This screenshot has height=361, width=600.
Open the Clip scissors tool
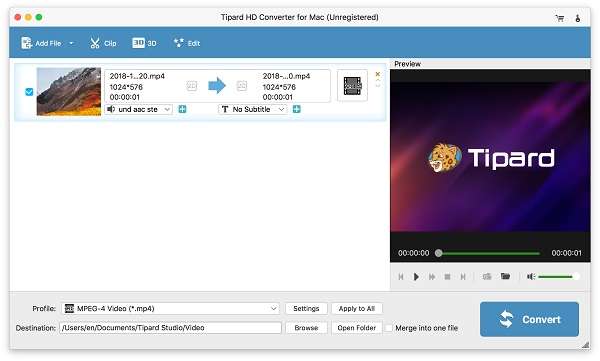coord(103,43)
